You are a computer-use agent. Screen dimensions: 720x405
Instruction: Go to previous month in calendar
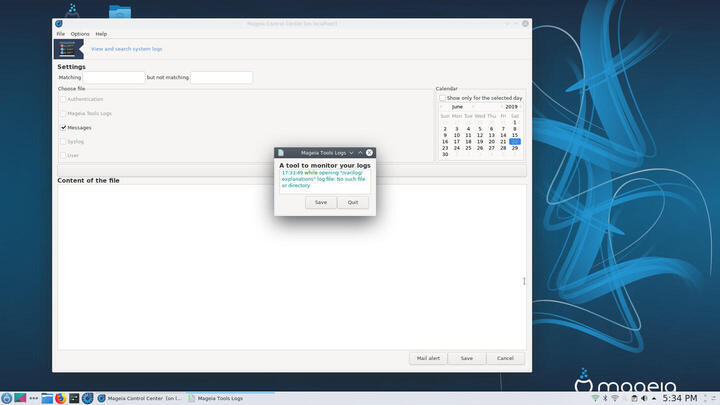click(x=442, y=107)
